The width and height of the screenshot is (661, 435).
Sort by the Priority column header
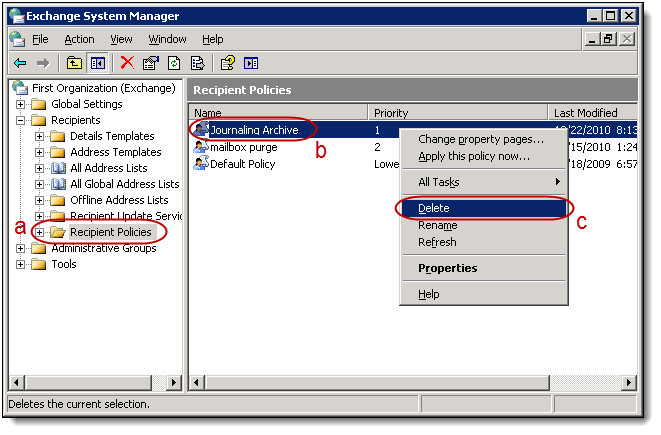(458, 113)
